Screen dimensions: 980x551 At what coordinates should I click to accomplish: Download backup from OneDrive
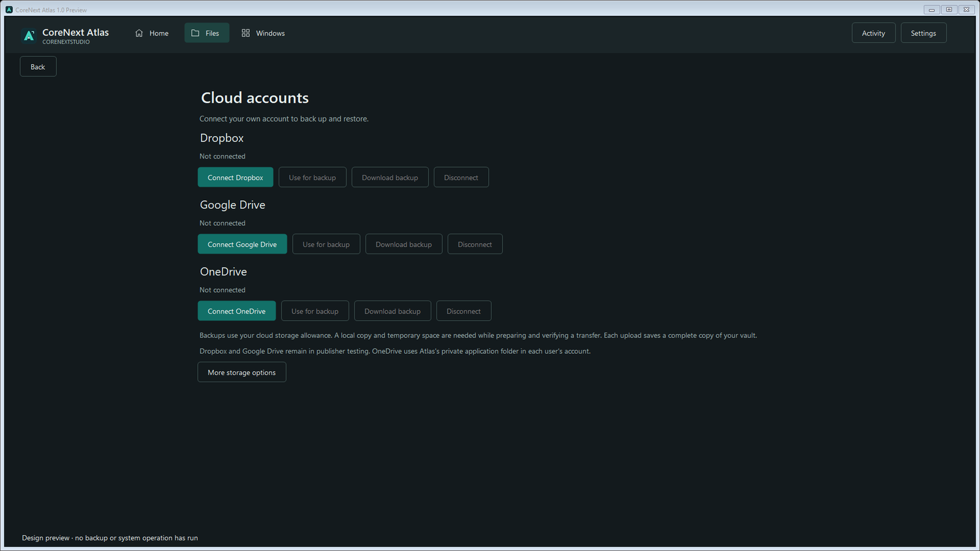point(393,311)
